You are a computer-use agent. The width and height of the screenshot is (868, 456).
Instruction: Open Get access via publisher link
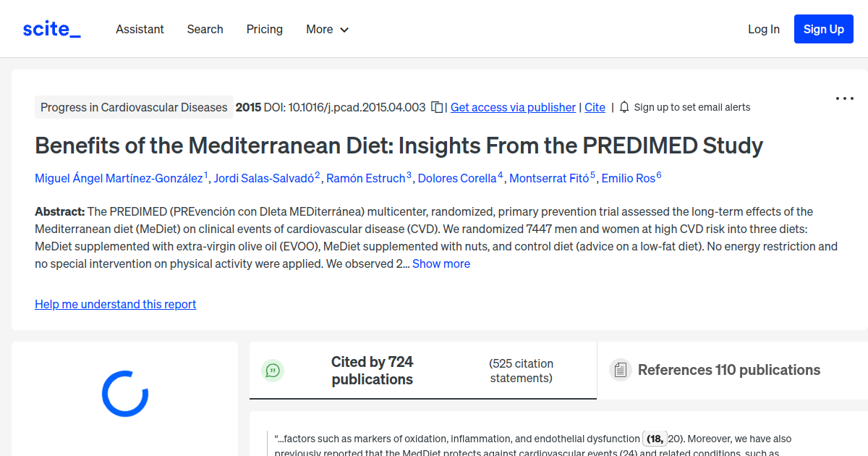click(513, 106)
